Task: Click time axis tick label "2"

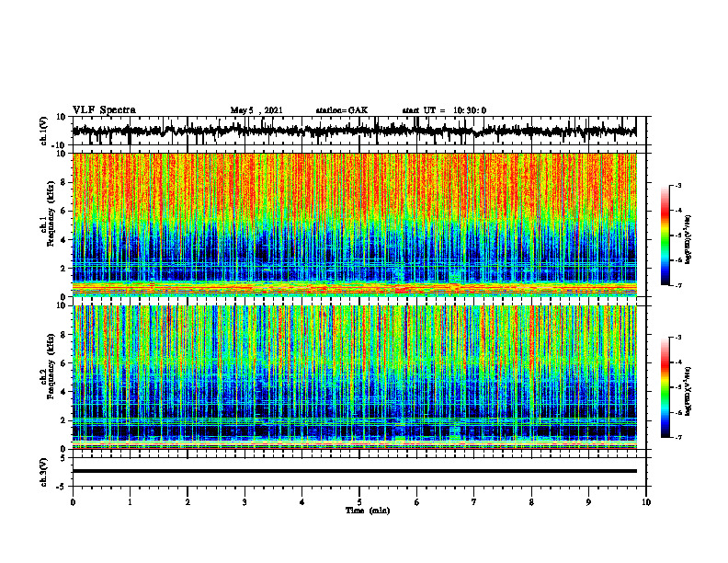Action: point(188,502)
